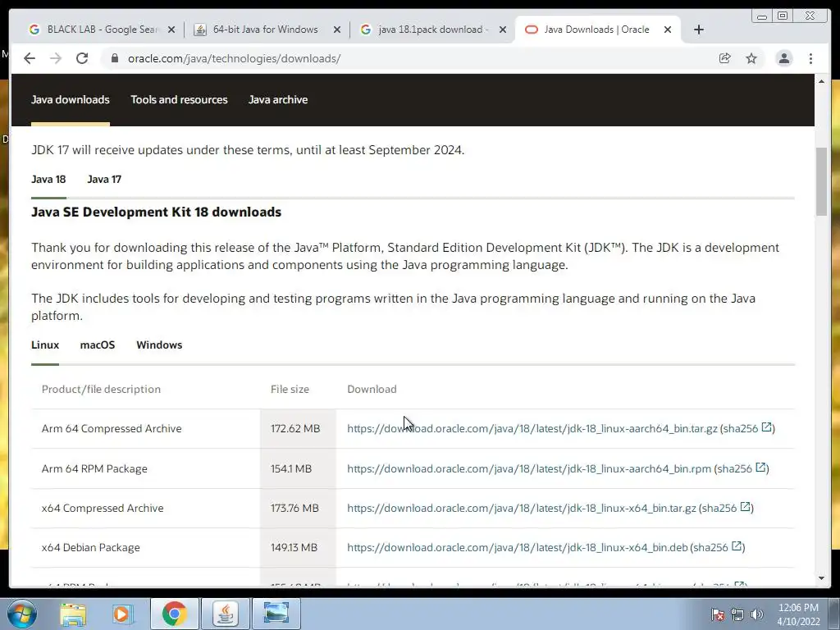
Task: Select the macOS platform tab
Action: pos(98,345)
